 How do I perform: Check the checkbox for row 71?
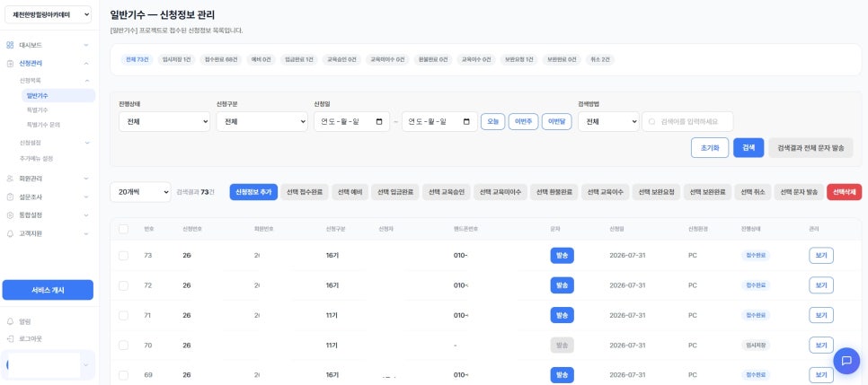123,315
